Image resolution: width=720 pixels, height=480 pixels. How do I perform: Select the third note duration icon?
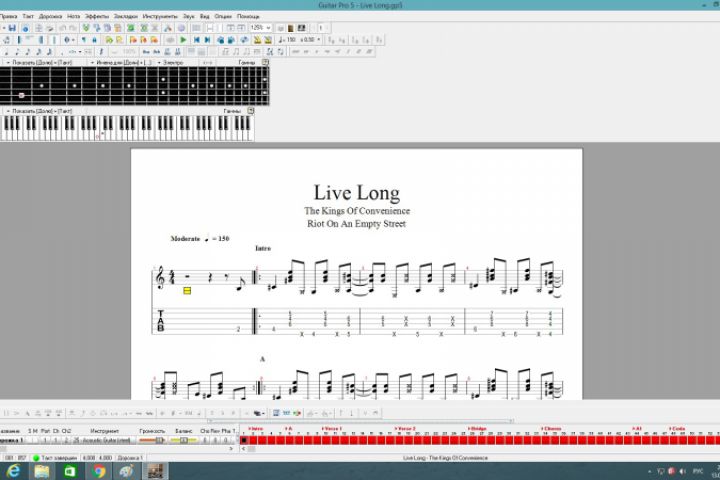28,52
